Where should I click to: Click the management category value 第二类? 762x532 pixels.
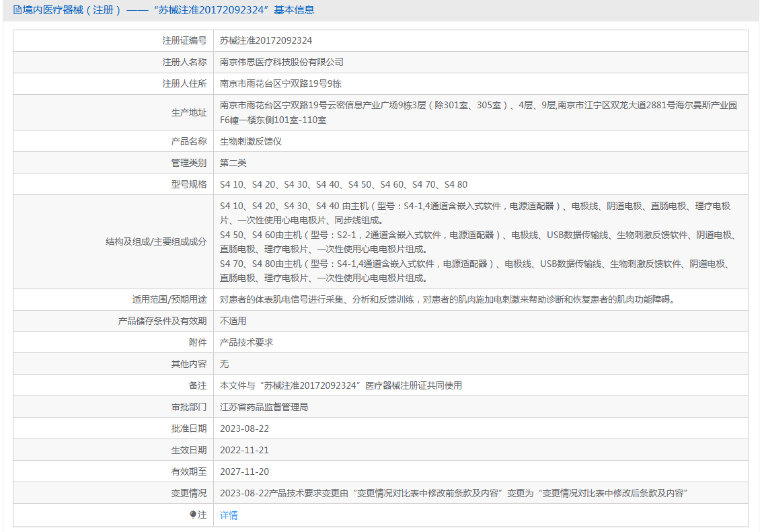point(233,163)
